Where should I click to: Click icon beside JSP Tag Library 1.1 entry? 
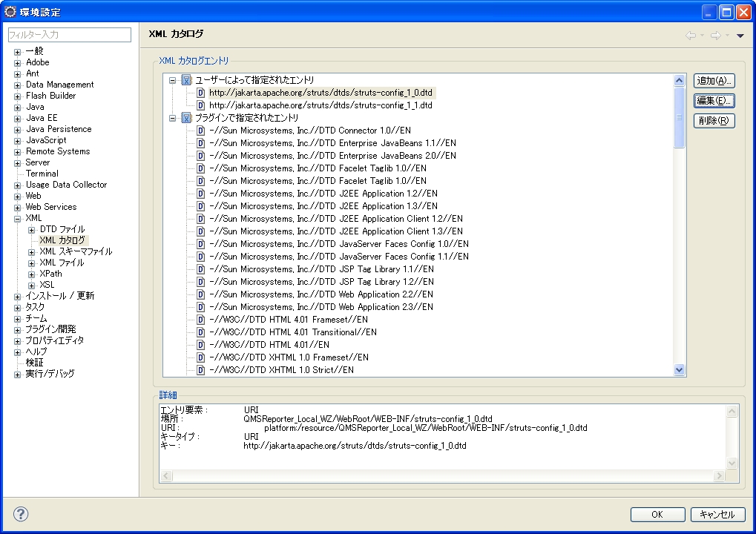200,269
